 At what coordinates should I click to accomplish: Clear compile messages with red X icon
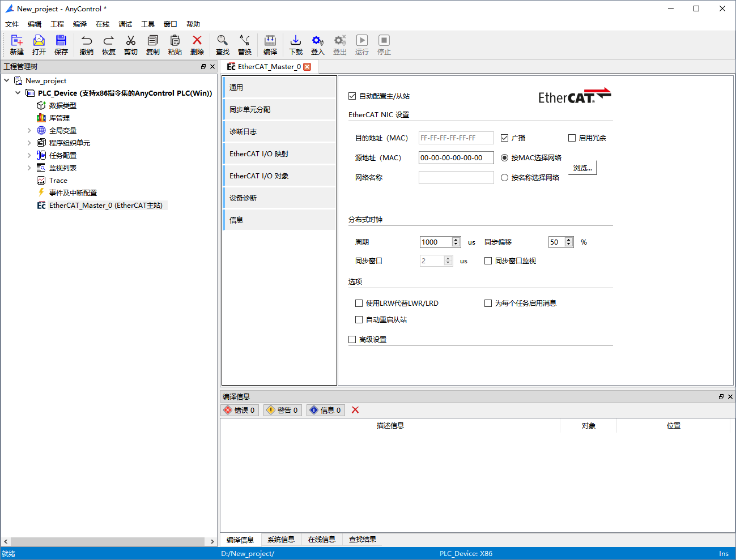click(x=355, y=410)
